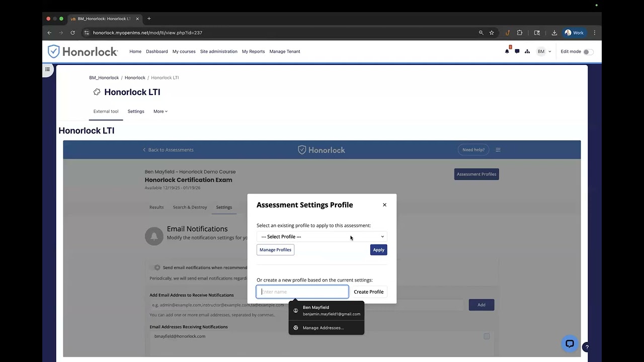Open a new browser tab
644x362 pixels.
(149, 19)
